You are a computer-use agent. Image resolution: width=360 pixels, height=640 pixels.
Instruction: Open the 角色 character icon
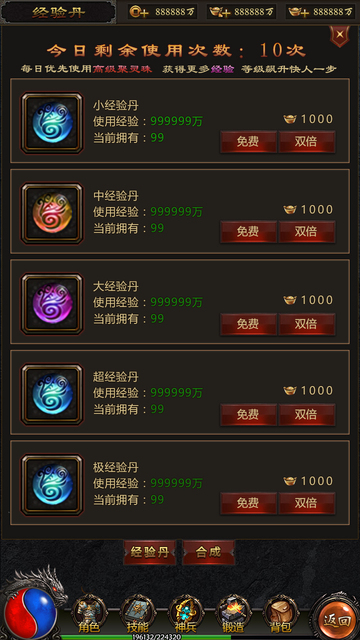[89, 614]
